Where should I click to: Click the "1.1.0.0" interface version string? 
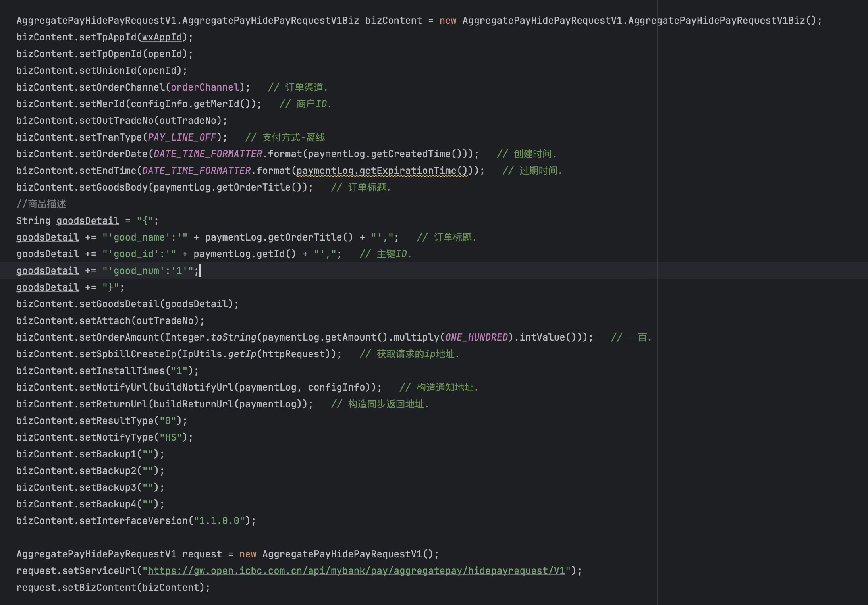219,521
